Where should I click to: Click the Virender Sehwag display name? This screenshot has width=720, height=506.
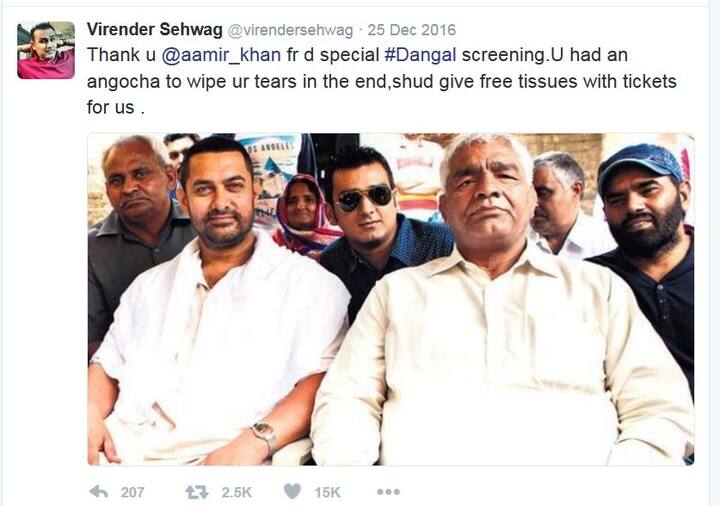coord(154,30)
